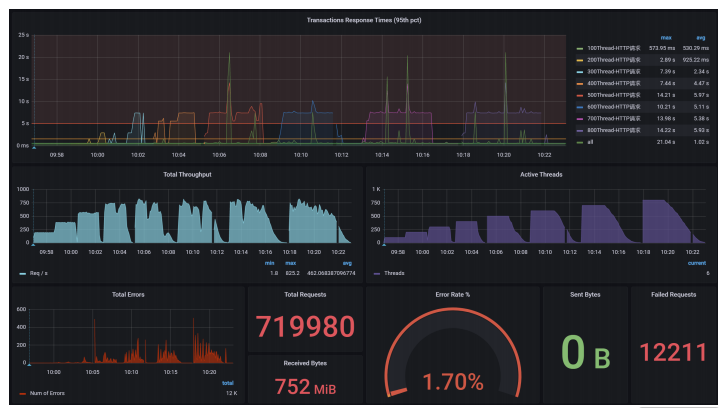Image resolution: width=720 pixels, height=408 pixels.
Task: Change color of 300Thread-HTTP light blue swatch
Action: pos(579,72)
